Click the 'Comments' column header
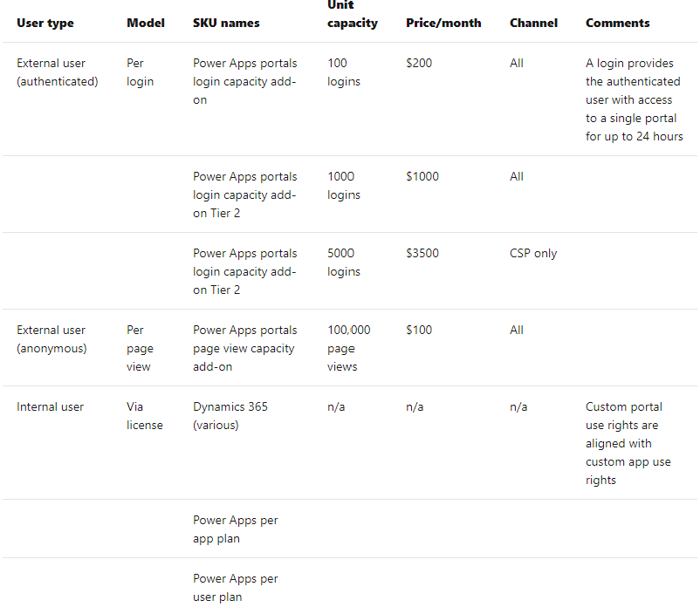The width and height of the screenshot is (700, 614). pos(617,23)
